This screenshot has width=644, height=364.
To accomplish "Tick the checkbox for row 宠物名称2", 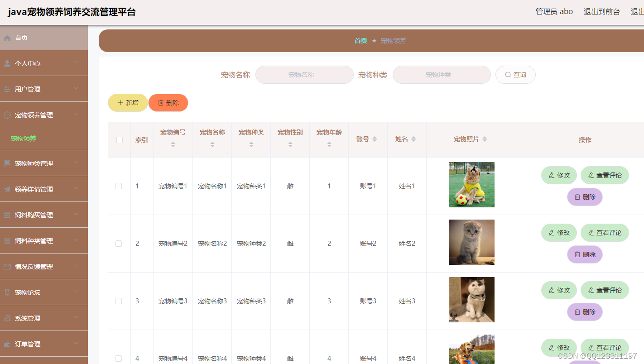I will (119, 243).
